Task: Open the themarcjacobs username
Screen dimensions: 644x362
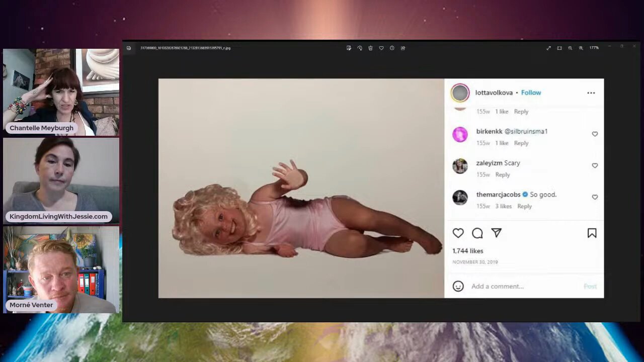Action: click(x=499, y=195)
